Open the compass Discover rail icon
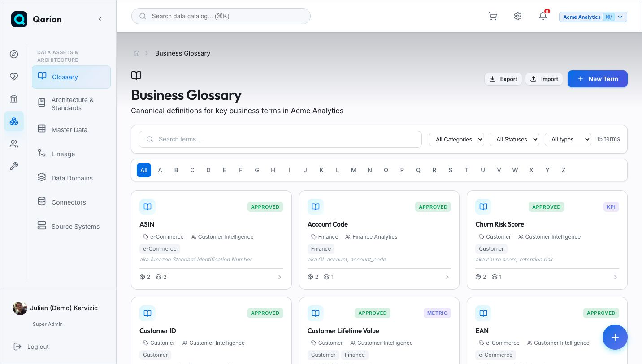This screenshot has width=642, height=364. [14, 54]
